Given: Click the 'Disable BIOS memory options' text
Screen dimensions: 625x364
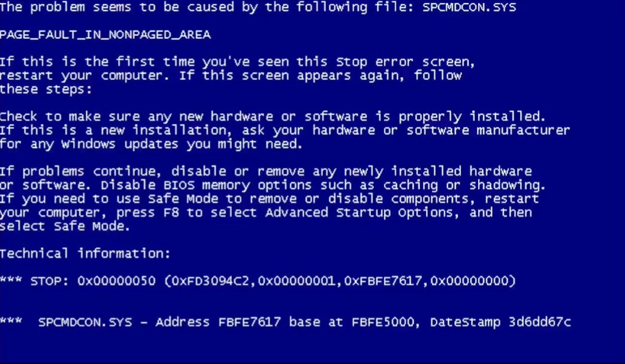Looking at the screenshot, I should click(206, 185).
